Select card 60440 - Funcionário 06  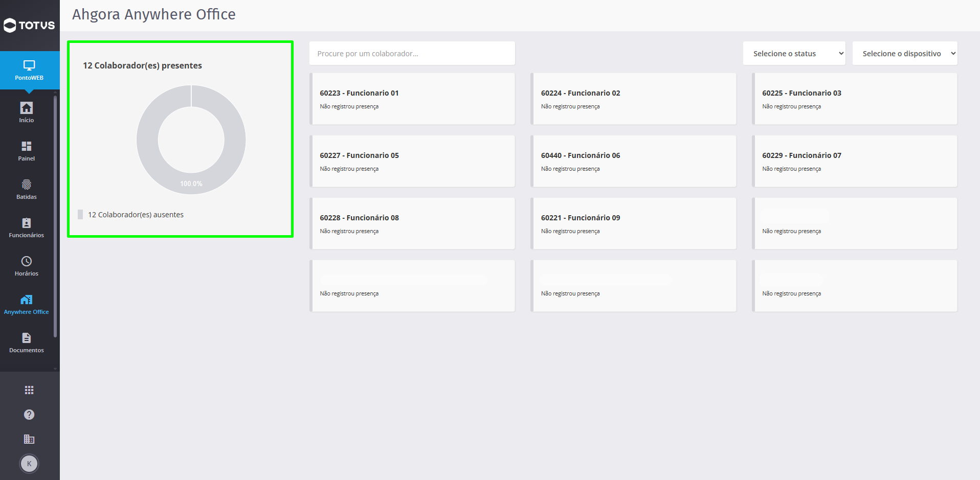point(633,161)
